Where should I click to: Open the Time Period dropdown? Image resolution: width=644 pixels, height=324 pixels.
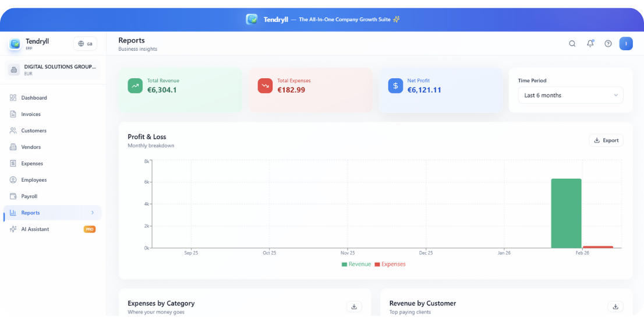(x=570, y=95)
